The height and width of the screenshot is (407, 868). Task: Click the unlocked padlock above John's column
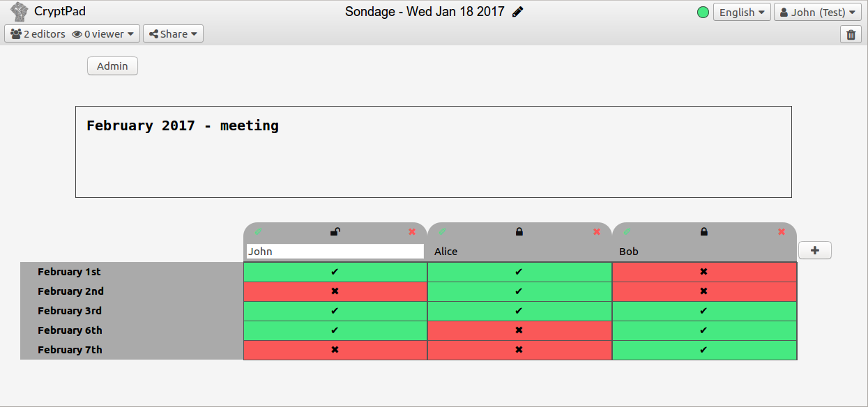[x=335, y=232]
